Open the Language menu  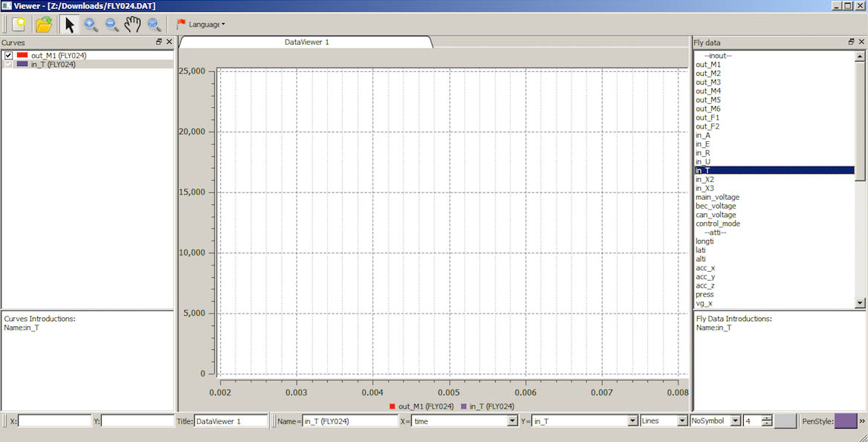(x=201, y=25)
